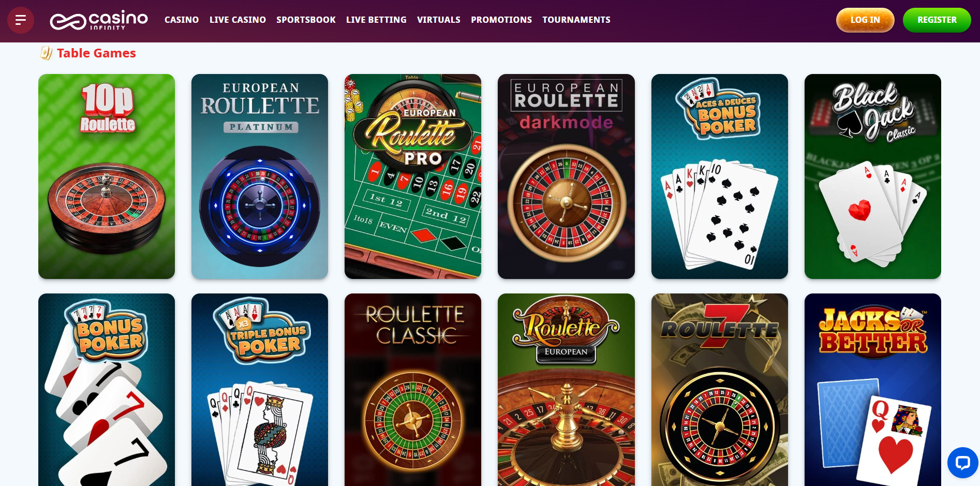Launch Black Jack Classic game
The width and height of the screenshot is (980, 486).
[x=873, y=176]
